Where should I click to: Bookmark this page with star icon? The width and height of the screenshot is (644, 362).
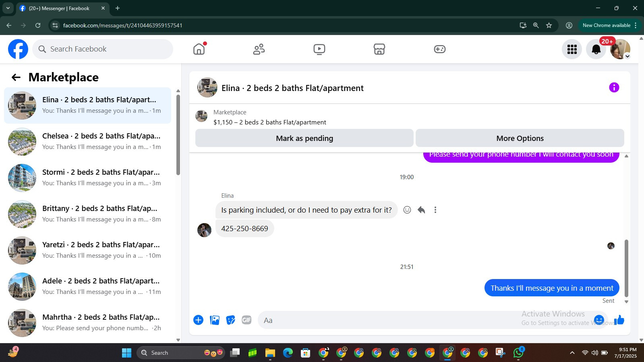click(x=549, y=25)
